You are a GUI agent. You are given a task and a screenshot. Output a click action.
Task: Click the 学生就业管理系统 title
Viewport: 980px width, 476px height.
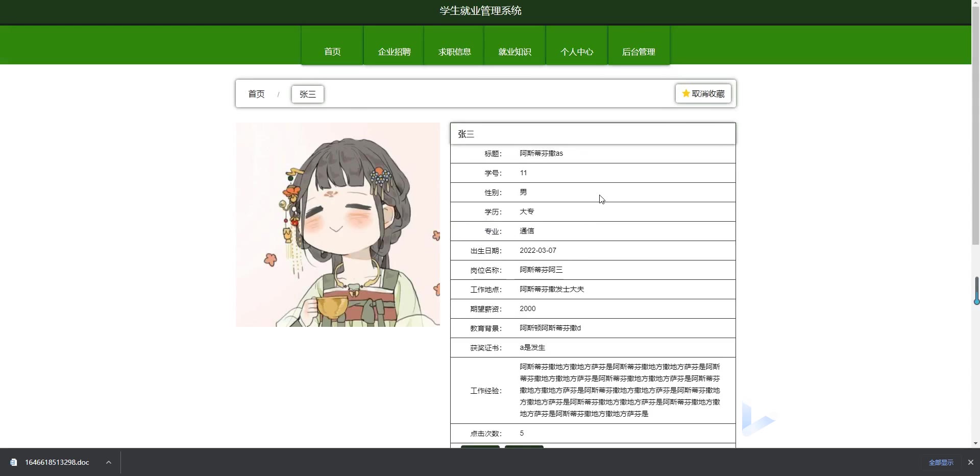point(481,11)
